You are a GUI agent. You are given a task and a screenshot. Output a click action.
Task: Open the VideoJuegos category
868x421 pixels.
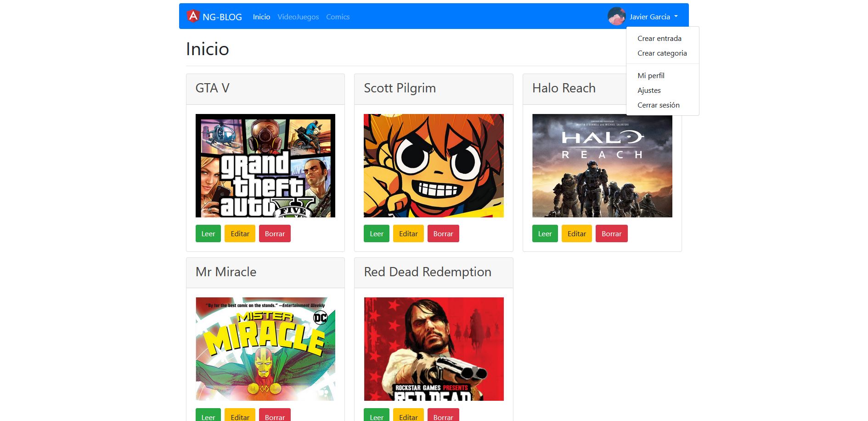coord(298,17)
